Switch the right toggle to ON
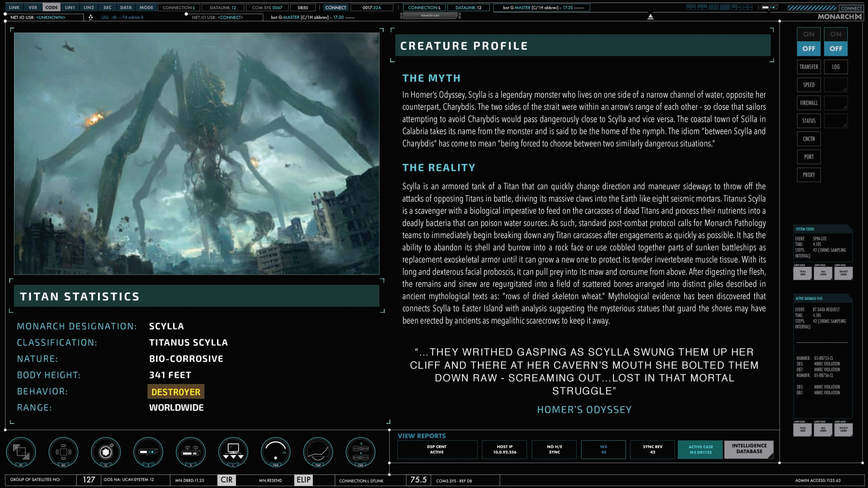This screenshot has height=488, width=868. (836, 34)
